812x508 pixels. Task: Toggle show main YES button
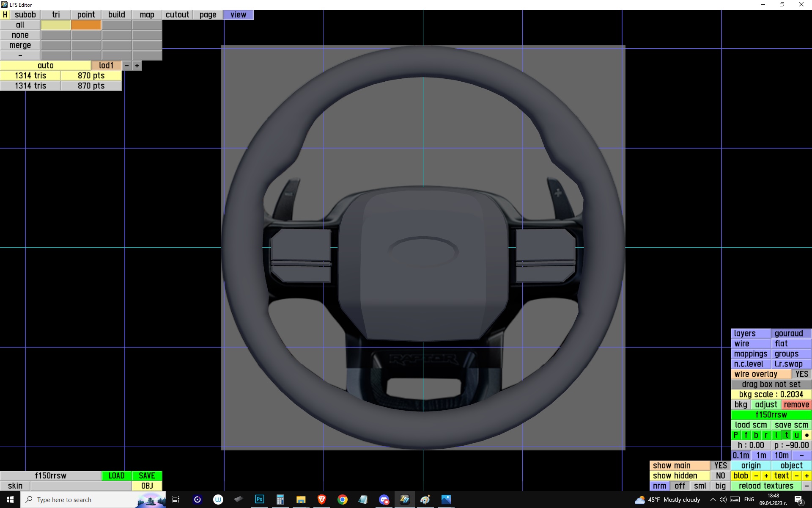pos(720,466)
